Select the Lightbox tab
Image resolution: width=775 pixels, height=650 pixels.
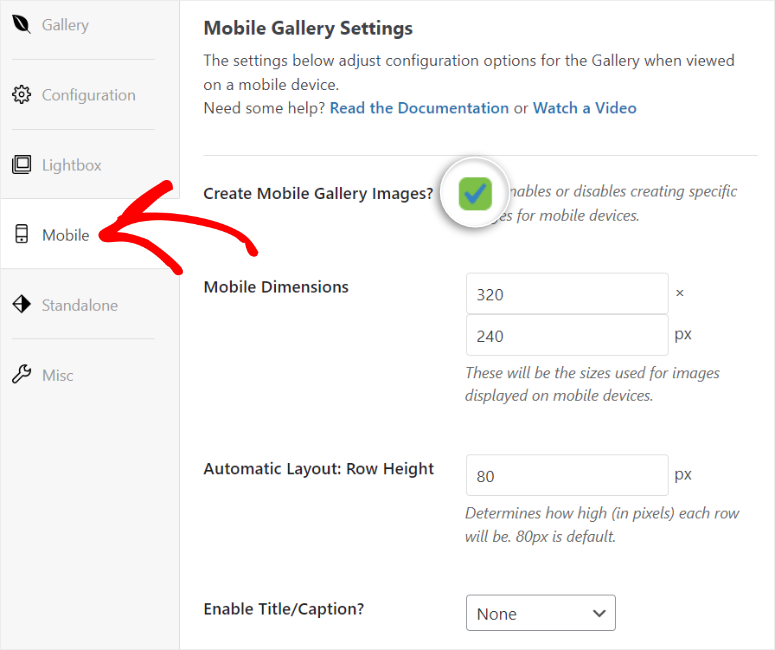click(71, 165)
